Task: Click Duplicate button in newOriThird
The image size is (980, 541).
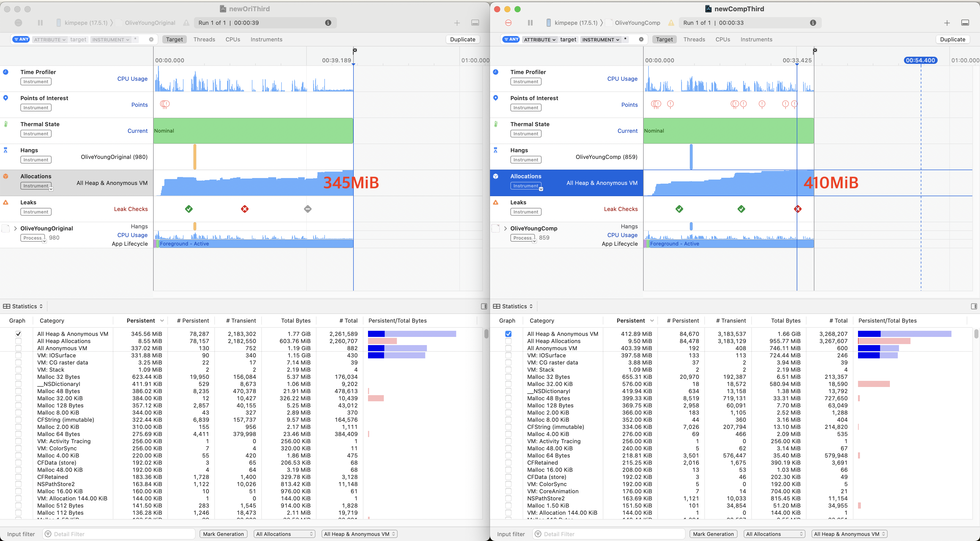Action: [x=462, y=39]
